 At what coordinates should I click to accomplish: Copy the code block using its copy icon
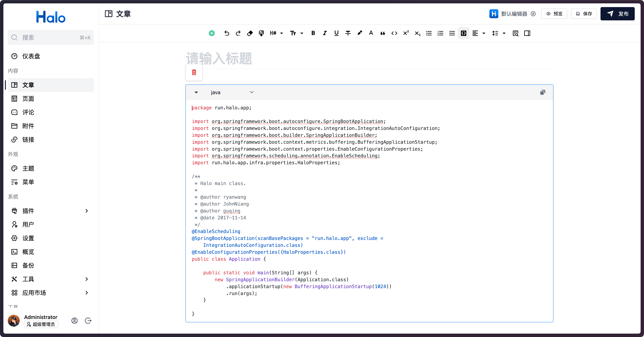(x=543, y=92)
